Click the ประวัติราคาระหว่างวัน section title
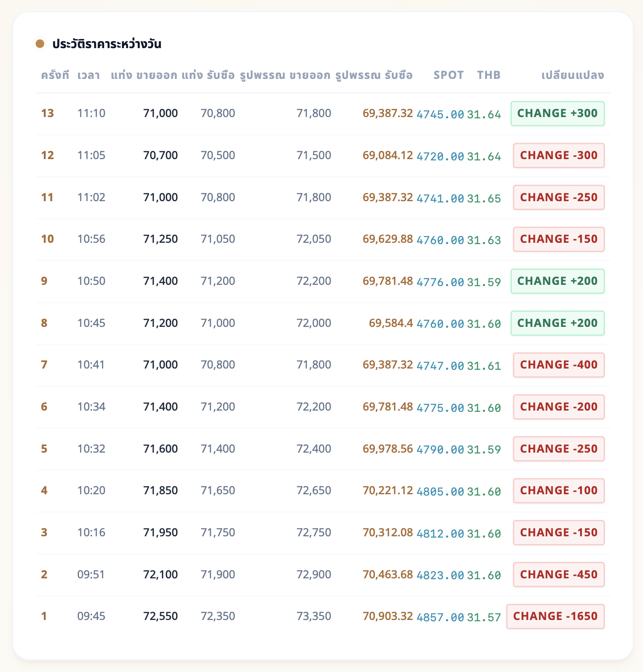The height and width of the screenshot is (672, 643). click(x=107, y=44)
